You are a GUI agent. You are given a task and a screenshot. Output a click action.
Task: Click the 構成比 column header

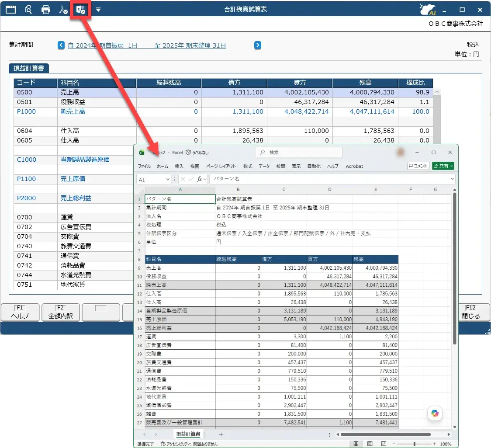415,83
